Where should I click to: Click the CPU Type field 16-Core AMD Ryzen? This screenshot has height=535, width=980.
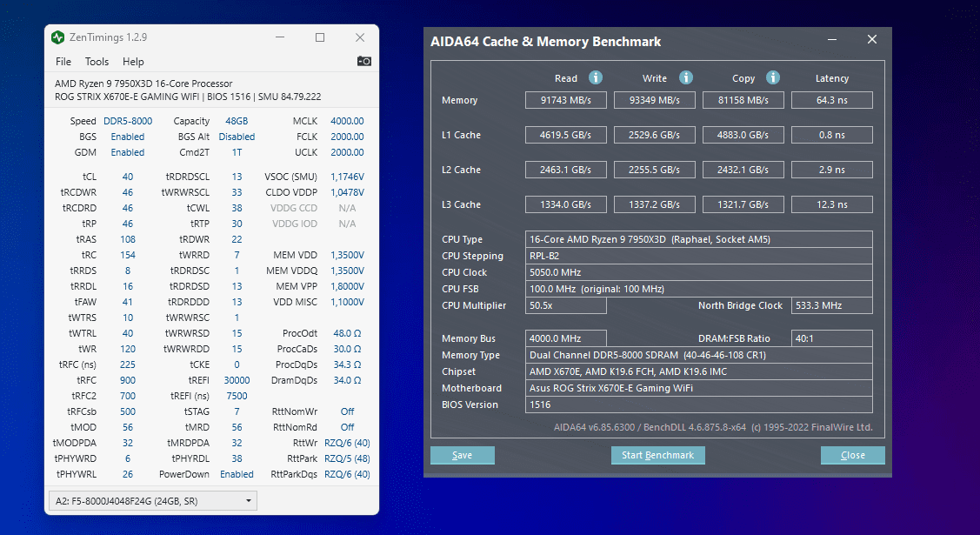tap(699, 239)
